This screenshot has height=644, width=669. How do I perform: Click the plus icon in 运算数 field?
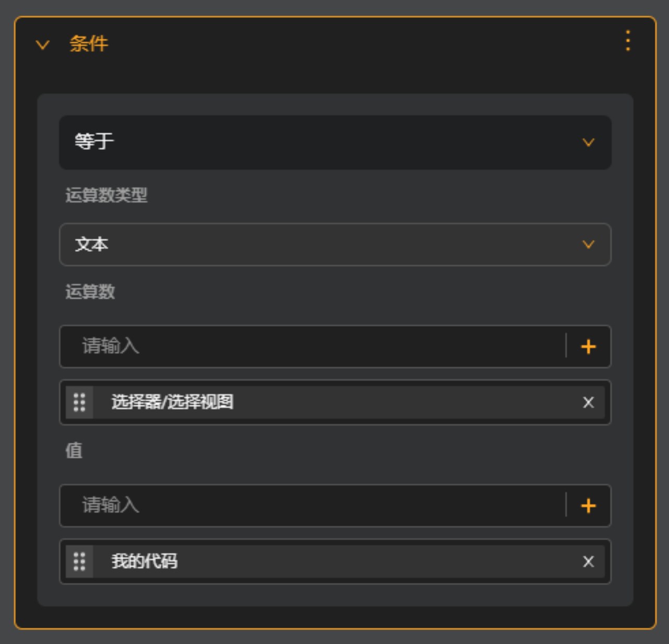tap(589, 346)
